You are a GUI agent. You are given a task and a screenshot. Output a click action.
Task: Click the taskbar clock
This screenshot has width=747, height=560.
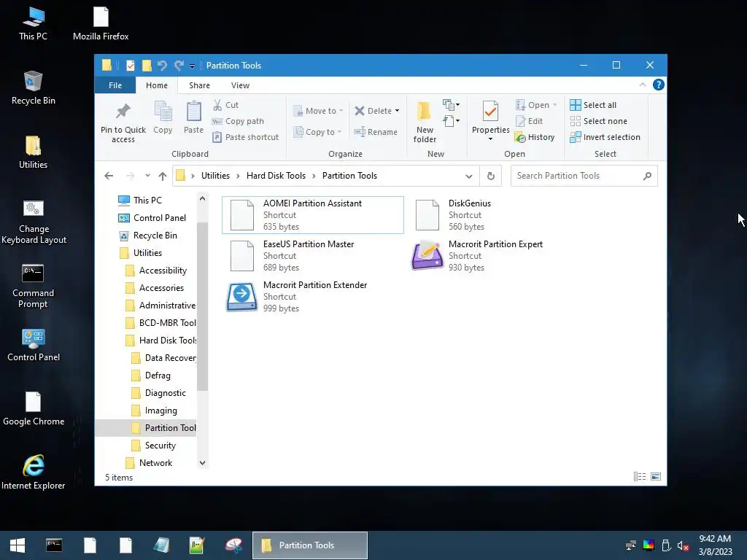point(715,545)
